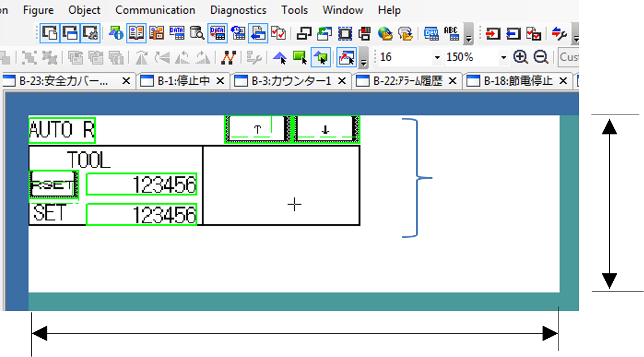This screenshot has width=644, height=357.
Task: Click the green rectangle with cursor selection icon
Action: pyautogui.click(x=300, y=58)
